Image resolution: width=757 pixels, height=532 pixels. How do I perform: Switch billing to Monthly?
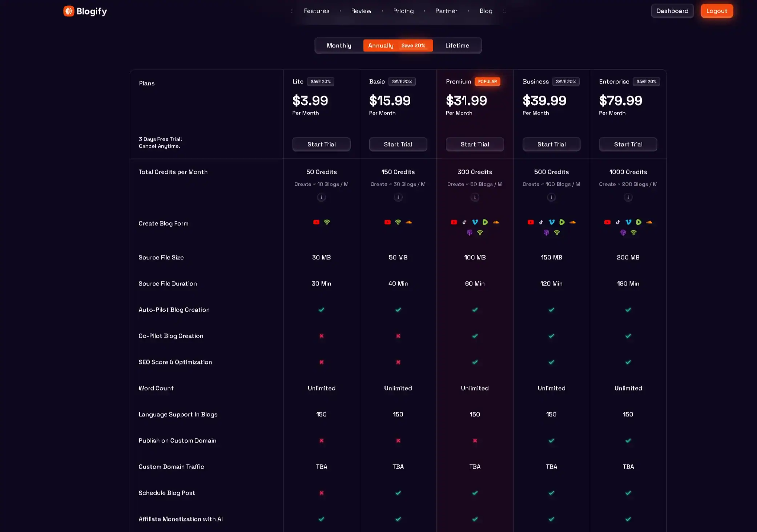tap(339, 45)
